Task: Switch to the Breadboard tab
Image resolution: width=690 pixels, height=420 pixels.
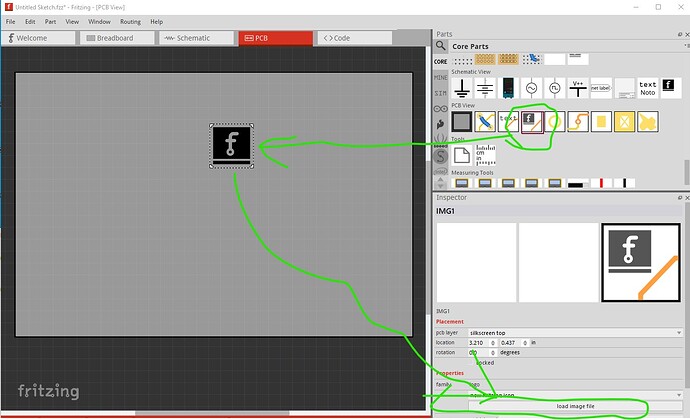Action: (x=118, y=38)
